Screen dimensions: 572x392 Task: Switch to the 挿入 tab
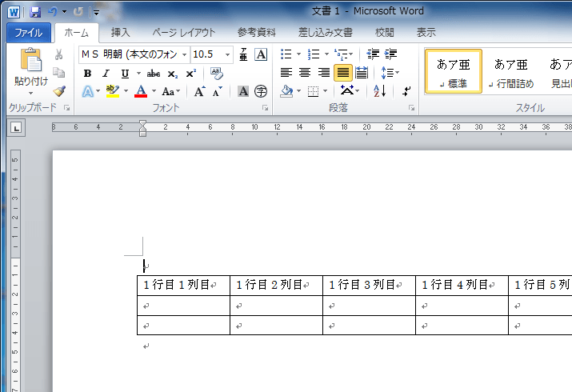pyautogui.click(x=120, y=33)
